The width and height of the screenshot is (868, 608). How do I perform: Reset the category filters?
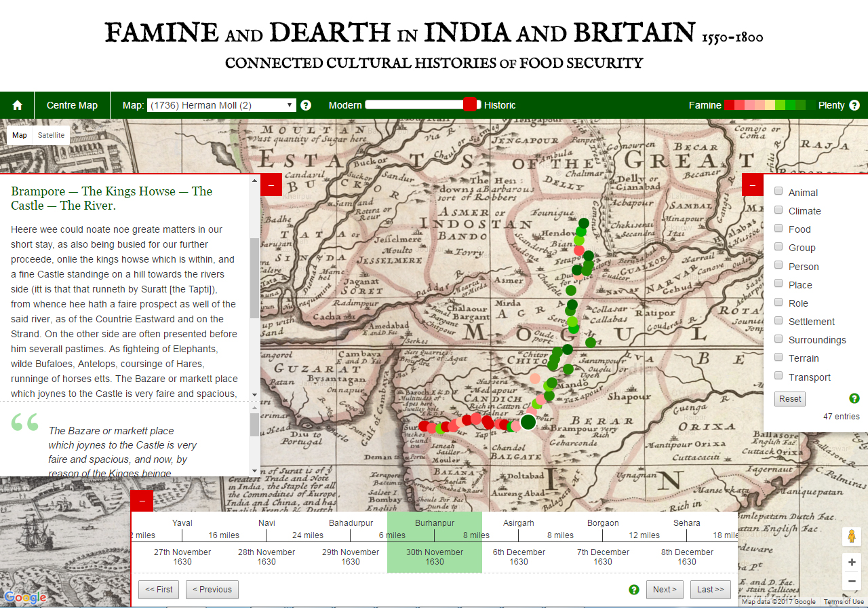[790, 399]
